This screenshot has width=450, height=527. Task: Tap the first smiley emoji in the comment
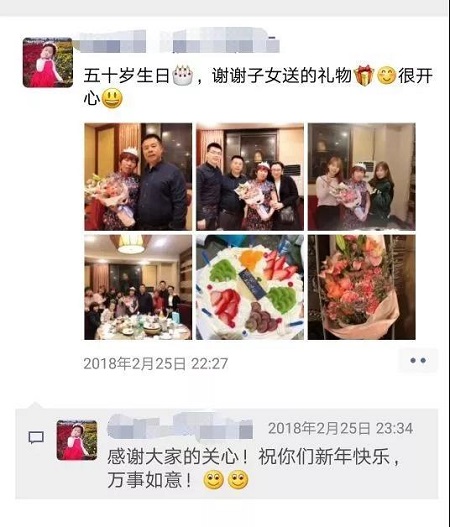(213, 481)
